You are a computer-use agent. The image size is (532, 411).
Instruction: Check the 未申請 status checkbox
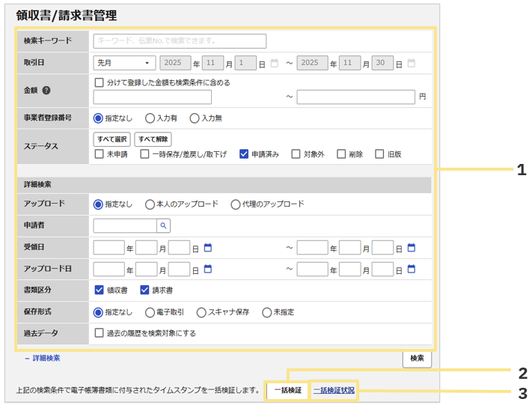pos(99,154)
